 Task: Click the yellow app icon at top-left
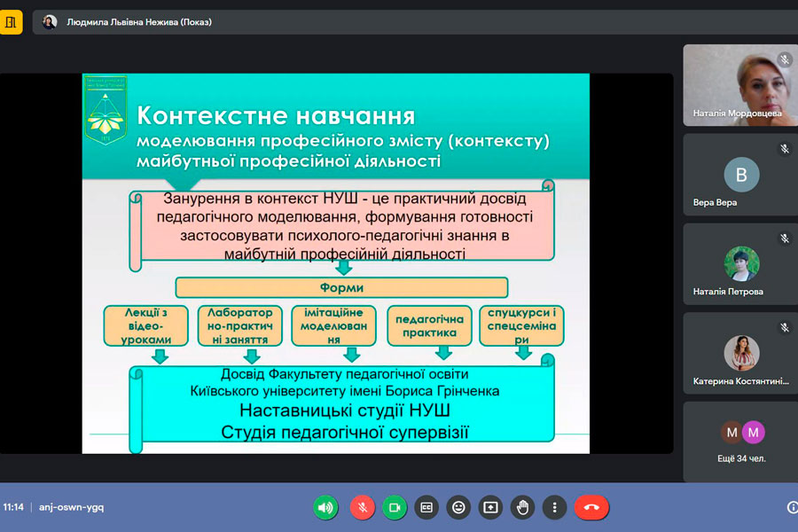(x=12, y=22)
